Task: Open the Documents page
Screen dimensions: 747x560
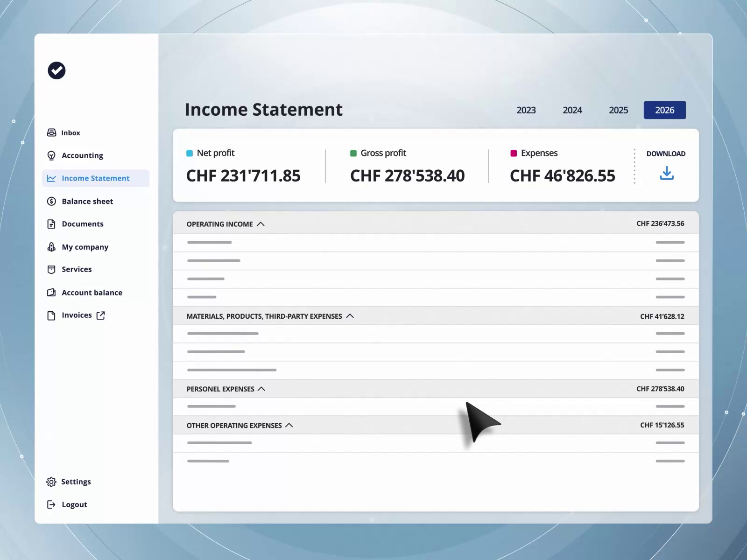Action: pos(83,224)
